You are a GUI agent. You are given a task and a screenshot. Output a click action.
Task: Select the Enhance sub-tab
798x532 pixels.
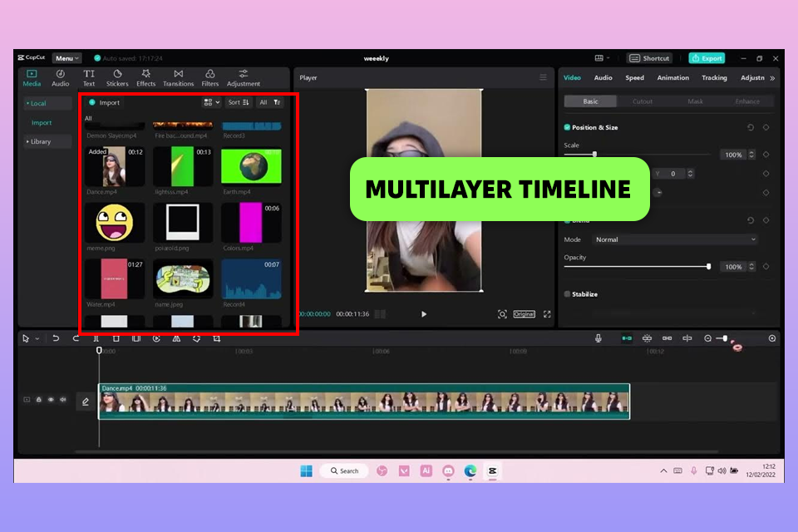747,101
